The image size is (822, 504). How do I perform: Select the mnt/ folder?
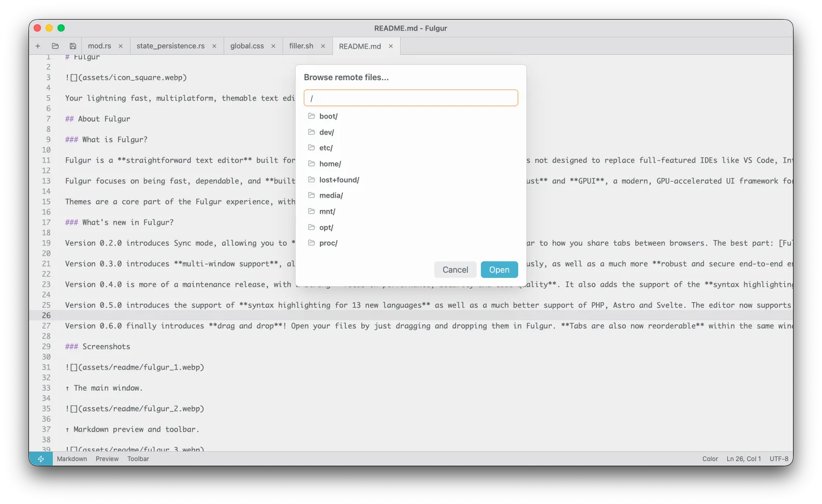pos(411,212)
